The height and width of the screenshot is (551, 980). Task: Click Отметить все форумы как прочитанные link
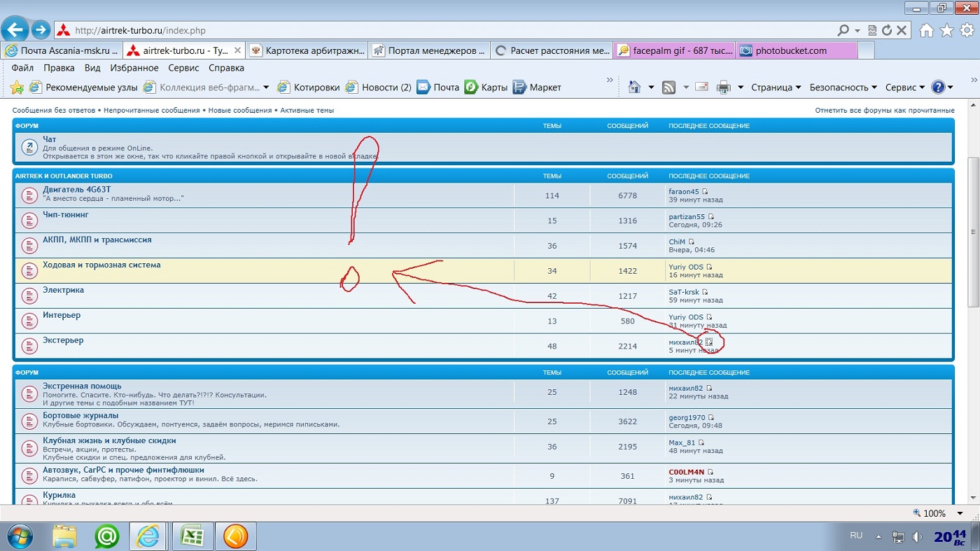pyautogui.click(x=884, y=110)
